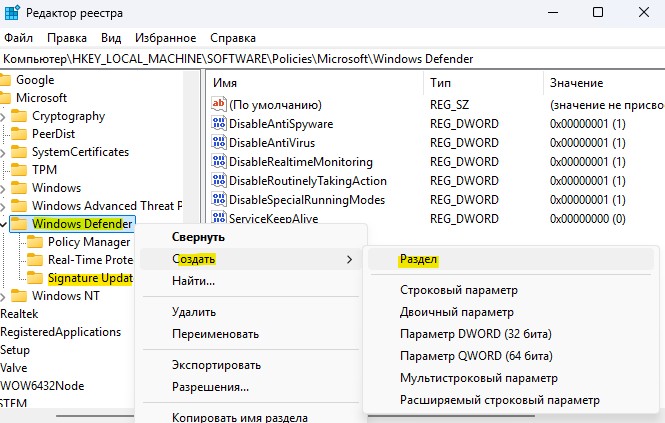This screenshot has height=423, width=665.
Task: Click the ServiceKeepAlive DWORD icon
Action: coord(219,218)
